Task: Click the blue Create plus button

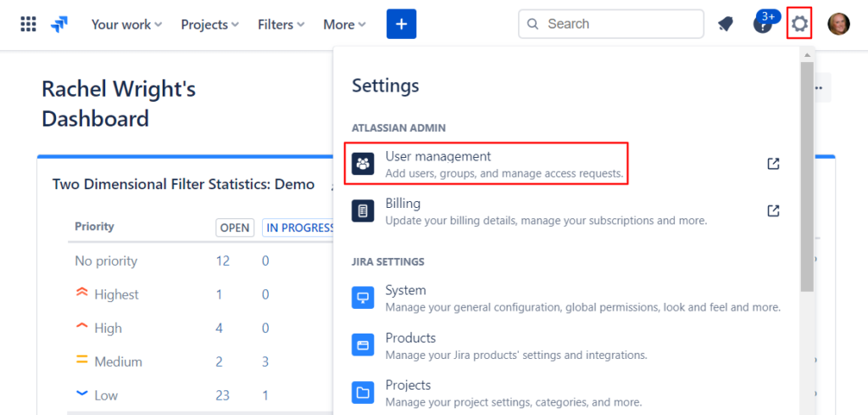Action: point(401,24)
